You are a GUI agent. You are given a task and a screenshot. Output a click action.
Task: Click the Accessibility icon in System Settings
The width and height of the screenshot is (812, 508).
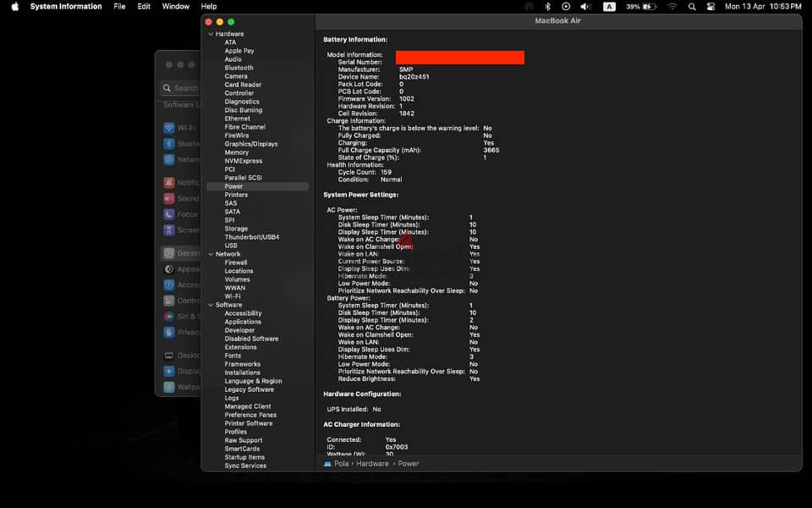[x=169, y=284]
